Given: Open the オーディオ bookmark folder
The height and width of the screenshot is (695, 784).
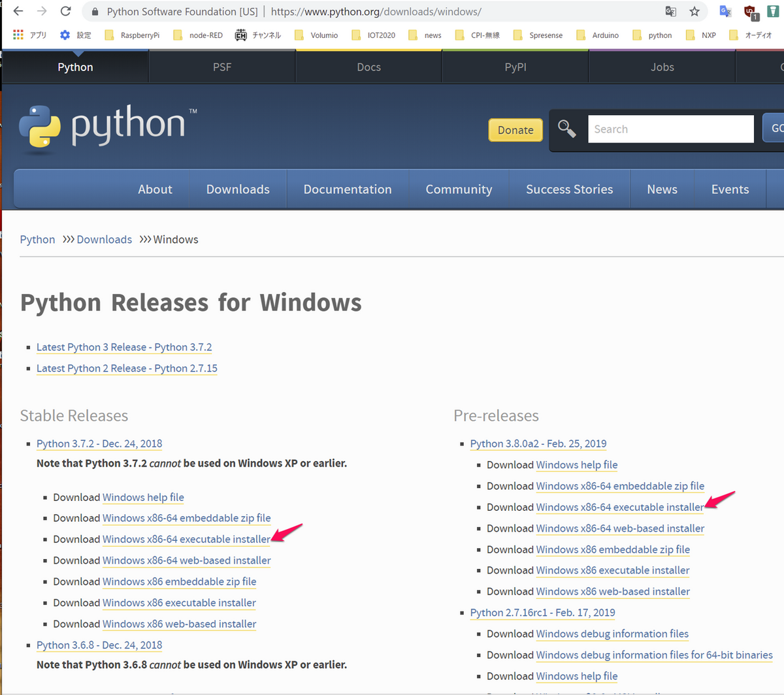Looking at the screenshot, I should coord(751,35).
